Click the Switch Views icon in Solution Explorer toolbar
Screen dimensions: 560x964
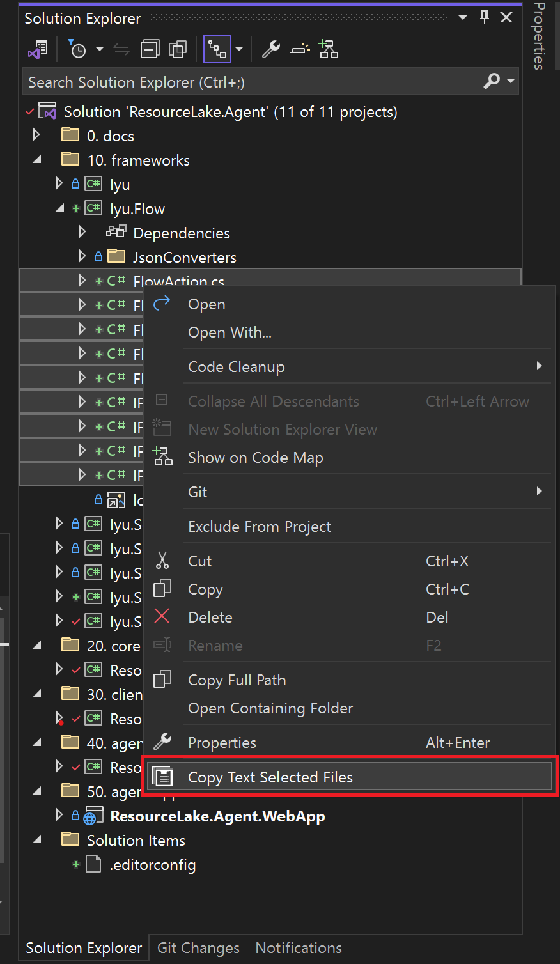click(38, 49)
